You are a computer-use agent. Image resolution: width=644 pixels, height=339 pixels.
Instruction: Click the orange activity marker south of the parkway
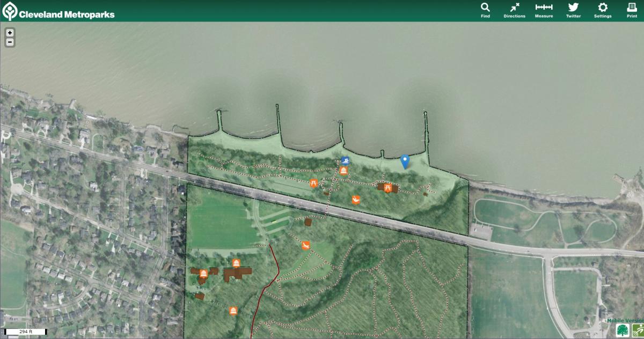point(305,246)
